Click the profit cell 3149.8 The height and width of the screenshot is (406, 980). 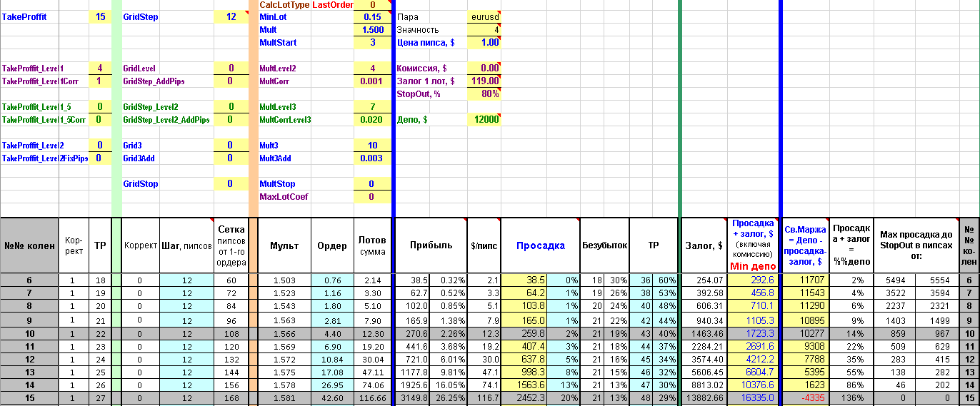point(414,397)
